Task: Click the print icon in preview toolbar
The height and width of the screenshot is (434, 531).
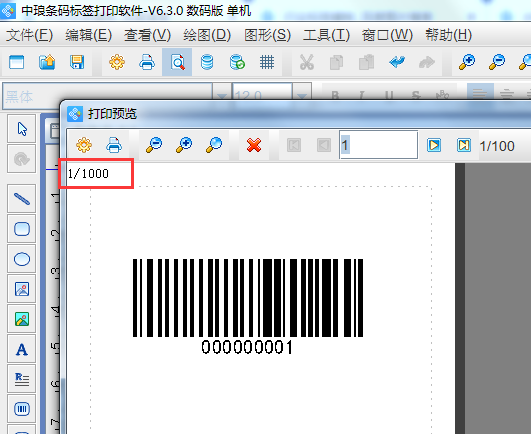Action: [x=114, y=145]
